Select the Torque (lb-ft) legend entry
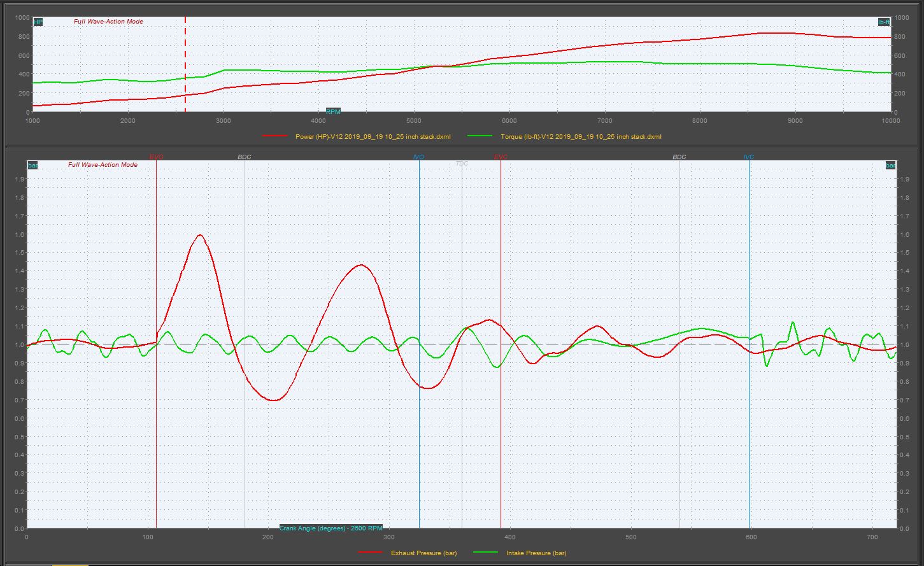 581,136
